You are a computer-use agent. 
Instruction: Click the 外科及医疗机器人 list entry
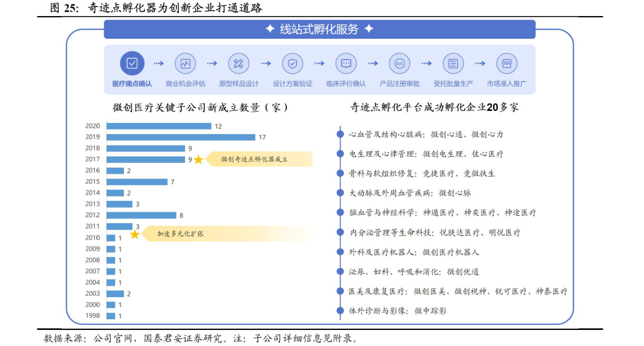(x=414, y=252)
